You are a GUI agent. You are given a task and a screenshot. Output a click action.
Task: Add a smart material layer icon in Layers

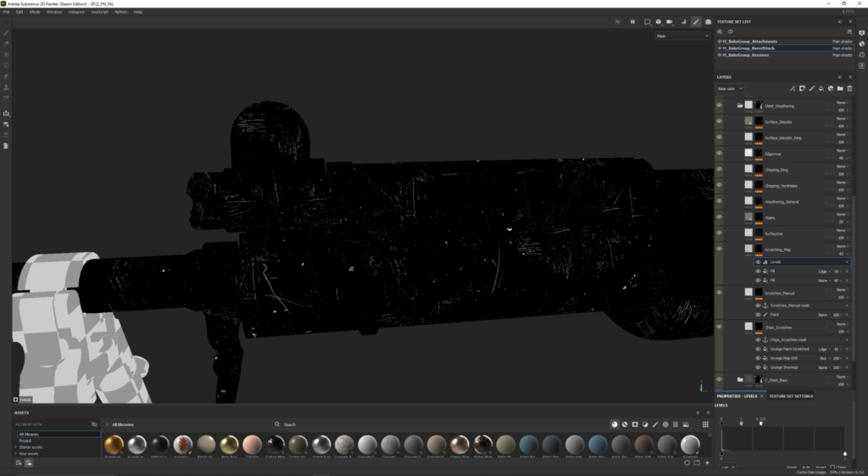831,88
